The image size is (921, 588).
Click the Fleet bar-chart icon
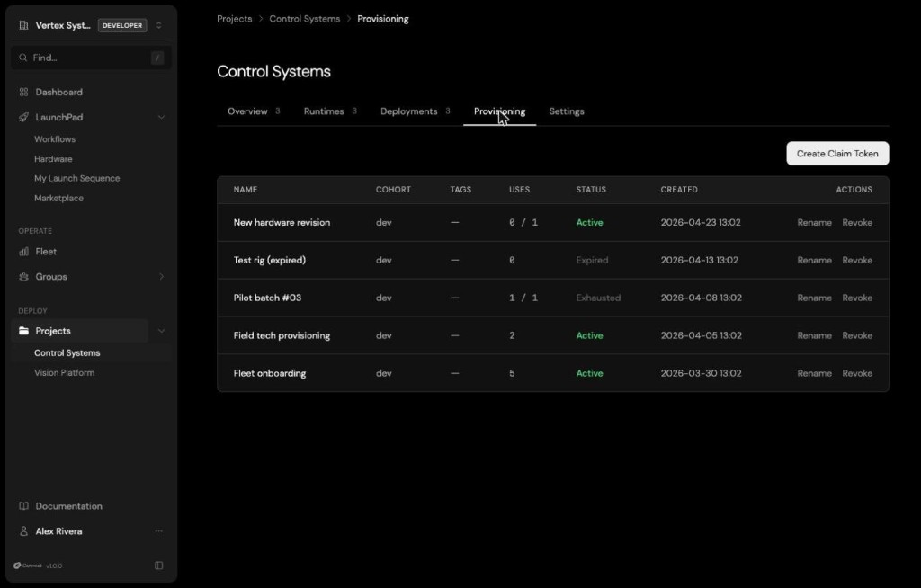pyautogui.click(x=23, y=252)
